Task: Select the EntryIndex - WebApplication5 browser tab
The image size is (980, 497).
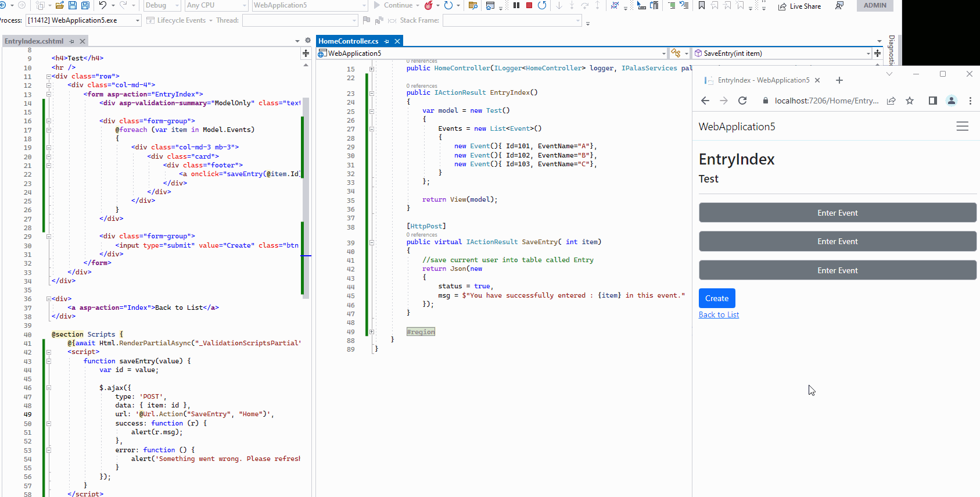Action: [x=762, y=80]
